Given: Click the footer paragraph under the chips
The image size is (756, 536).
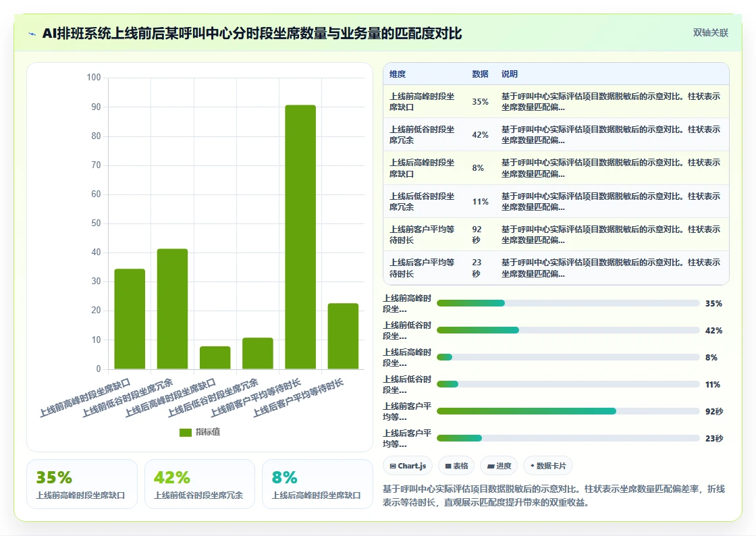Looking at the screenshot, I should click(x=554, y=496).
